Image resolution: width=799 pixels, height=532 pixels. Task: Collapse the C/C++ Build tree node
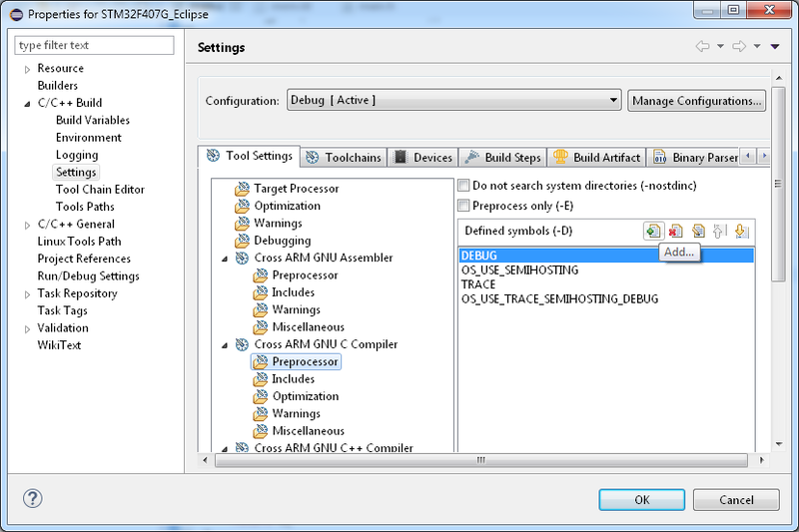pyautogui.click(x=27, y=103)
